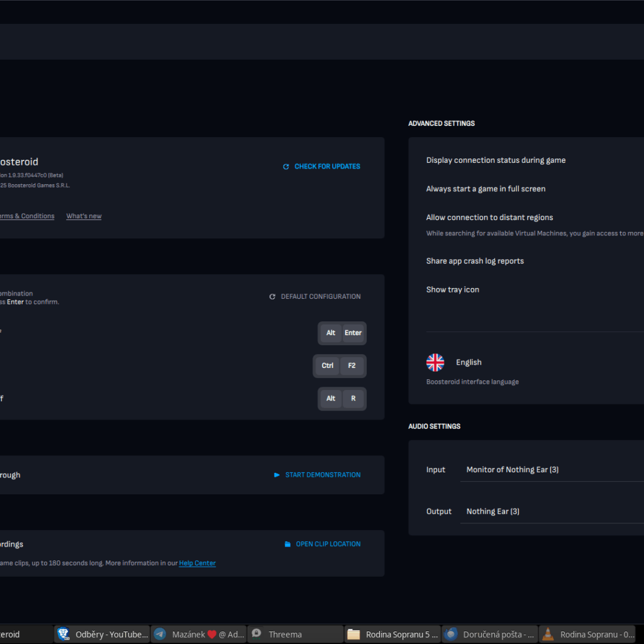Viewport: 644px width, 644px height.
Task: Click the UK flag language icon
Action: tap(435, 362)
